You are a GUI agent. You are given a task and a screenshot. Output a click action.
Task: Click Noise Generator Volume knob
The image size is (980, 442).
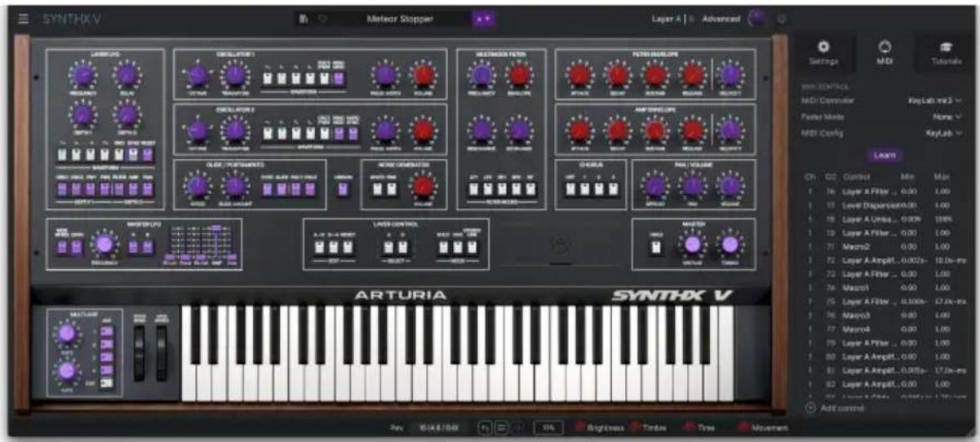click(x=423, y=188)
